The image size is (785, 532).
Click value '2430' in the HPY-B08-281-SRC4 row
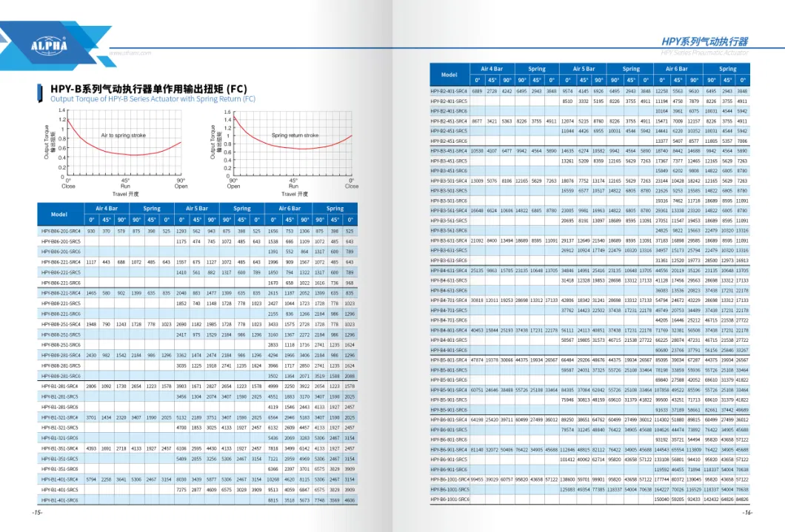click(91, 355)
